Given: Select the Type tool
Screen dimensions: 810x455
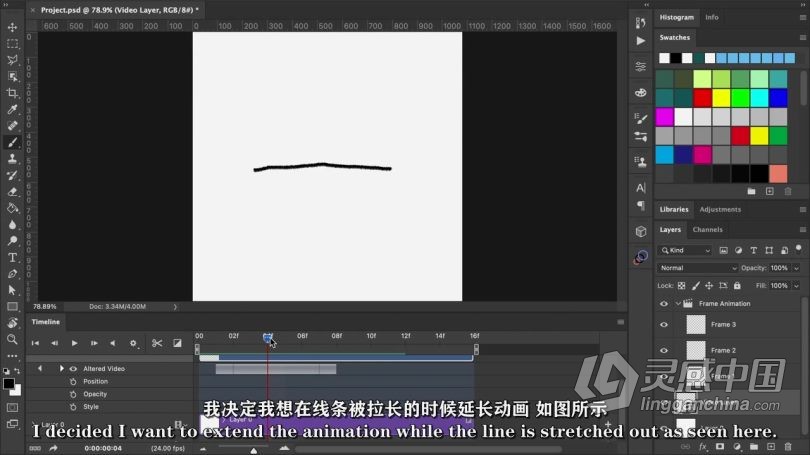Looking at the screenshot, I should click(x=12, y=258).
